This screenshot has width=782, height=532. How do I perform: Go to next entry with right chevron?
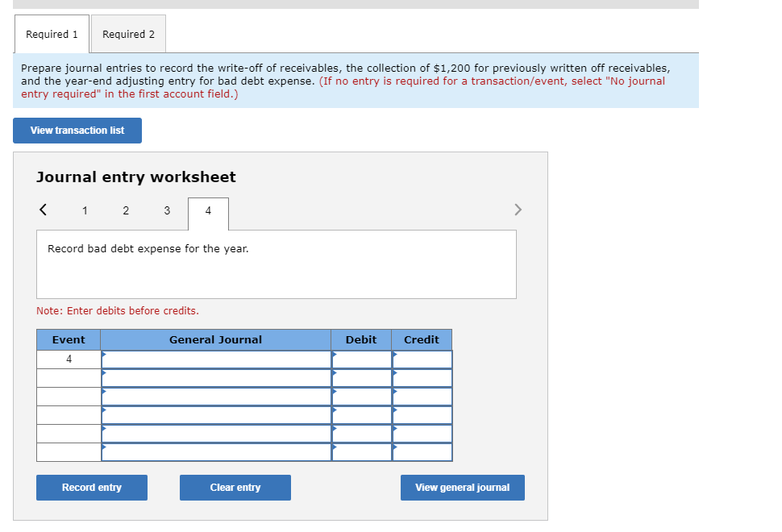pos(518,210)
